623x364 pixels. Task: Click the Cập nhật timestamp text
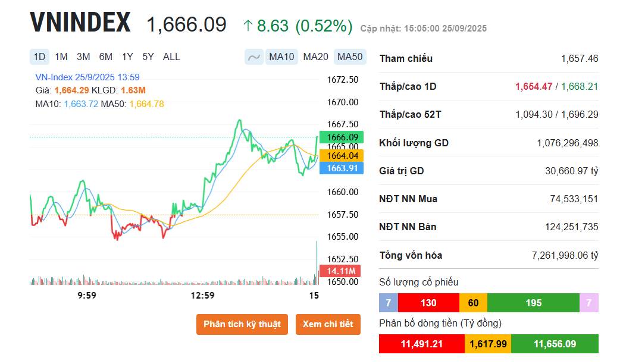423,29
